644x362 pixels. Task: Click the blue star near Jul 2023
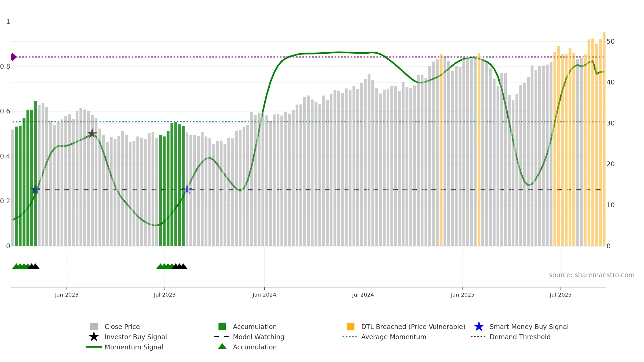187,190
